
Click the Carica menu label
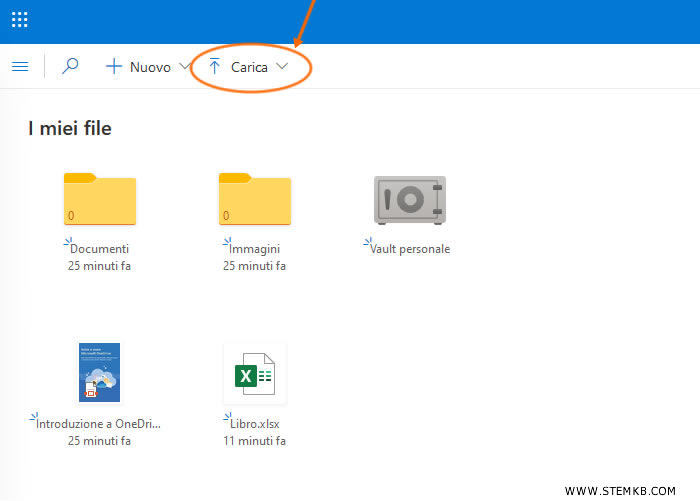249,67
